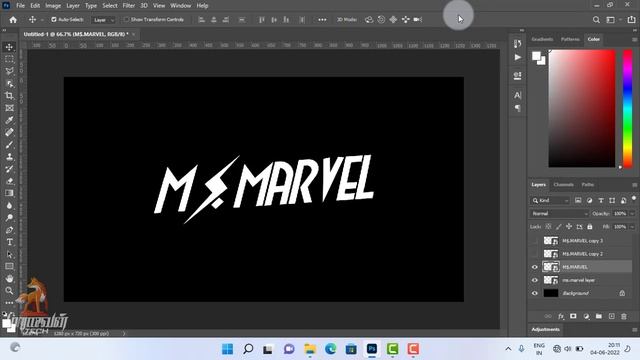The width and height of the screenshot is (640, 360).
Task: Open the Color panel menu
Action: (634, 40)
